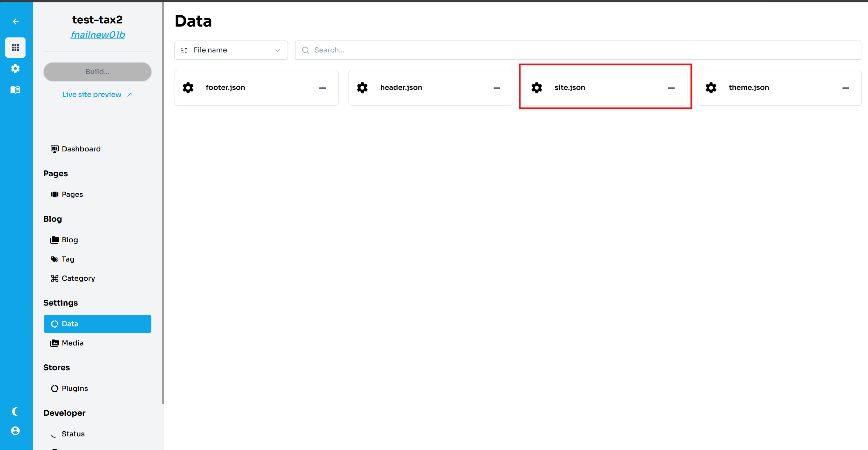Open the Media settings item
Image resolution: width=868 pixels, height=450 pixels.
click(72, 343)
